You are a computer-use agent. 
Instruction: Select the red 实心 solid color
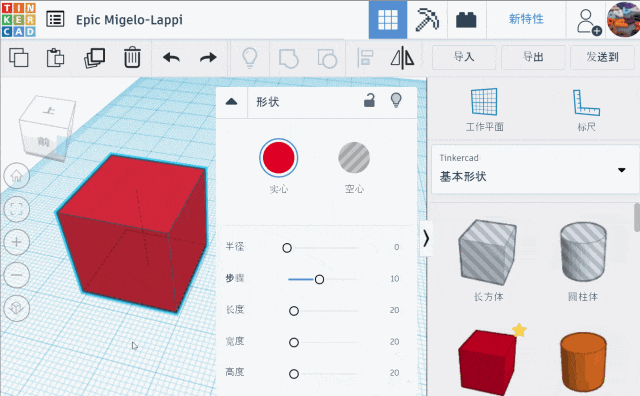pyautogui.click(x=278, y=158)
